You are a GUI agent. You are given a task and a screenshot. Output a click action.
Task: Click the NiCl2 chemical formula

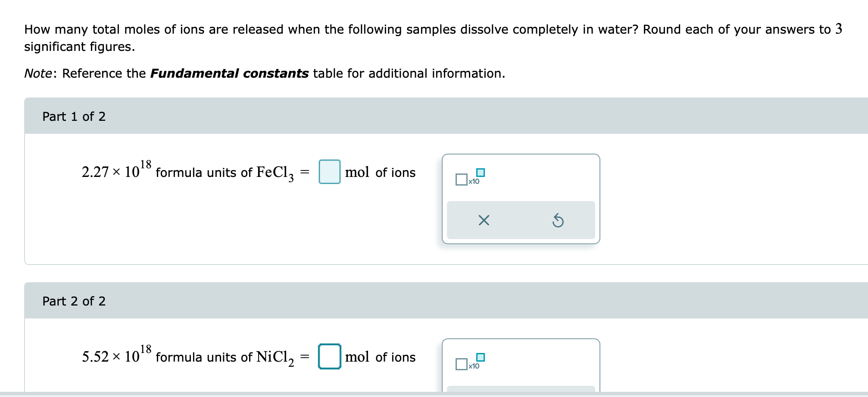(x=275, y=357)
